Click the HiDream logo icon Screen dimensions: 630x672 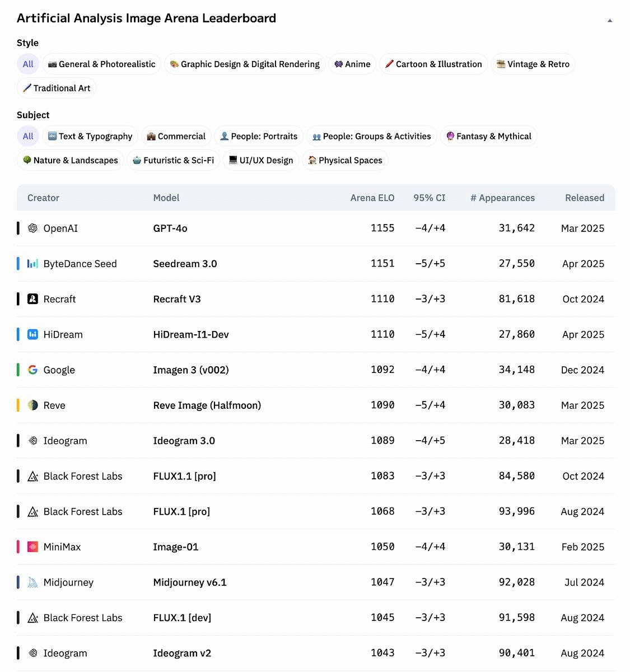33,334
